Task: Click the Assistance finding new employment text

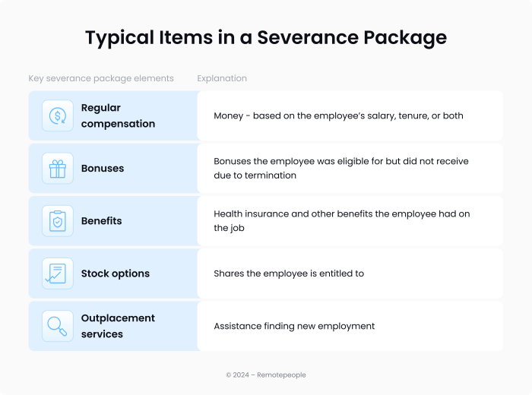Action: tap(294, 326)
